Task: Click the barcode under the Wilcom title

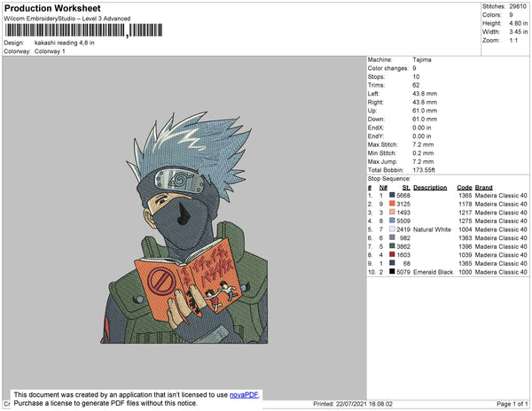Action: [83, 30]
